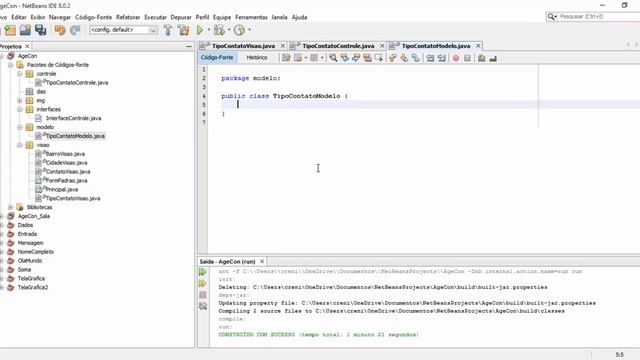Viewport: 640px width, 360px height.
Task: Click the orange Undo arrow icon
Action: 60,30
